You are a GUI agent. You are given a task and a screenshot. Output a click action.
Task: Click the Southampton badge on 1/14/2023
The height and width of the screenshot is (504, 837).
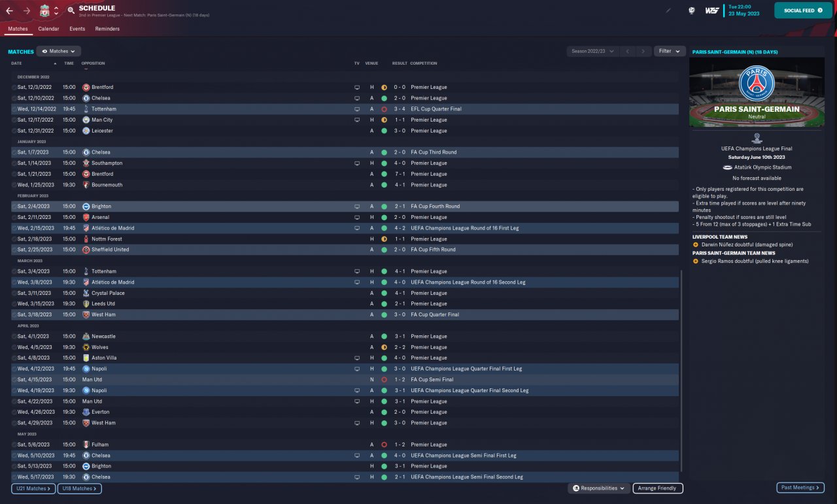point(86,163)
